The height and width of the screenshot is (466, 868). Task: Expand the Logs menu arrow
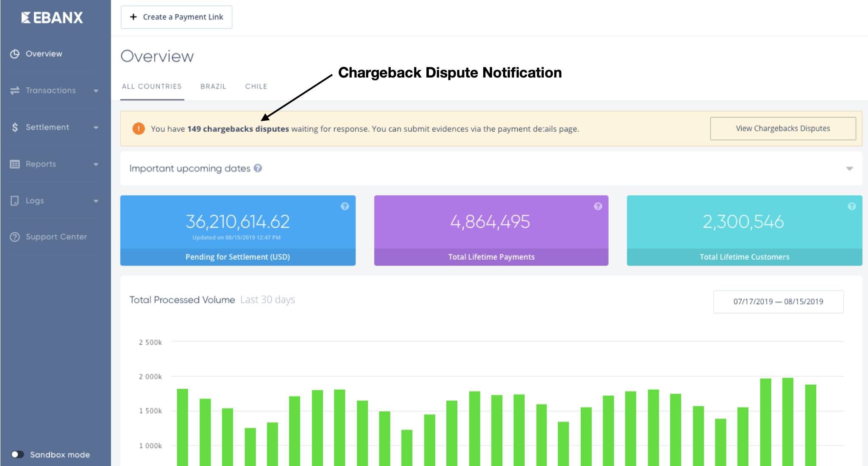pos(96,201)
